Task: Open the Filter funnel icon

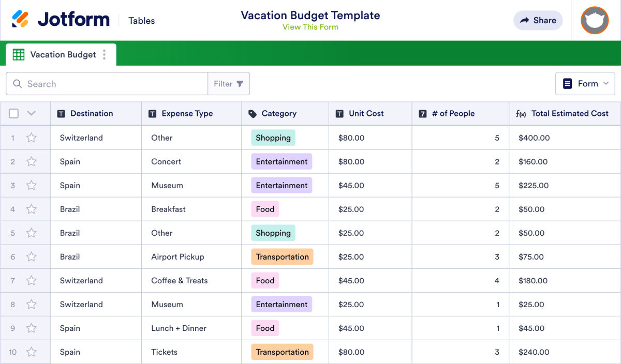Action: [x=240, y=83]
